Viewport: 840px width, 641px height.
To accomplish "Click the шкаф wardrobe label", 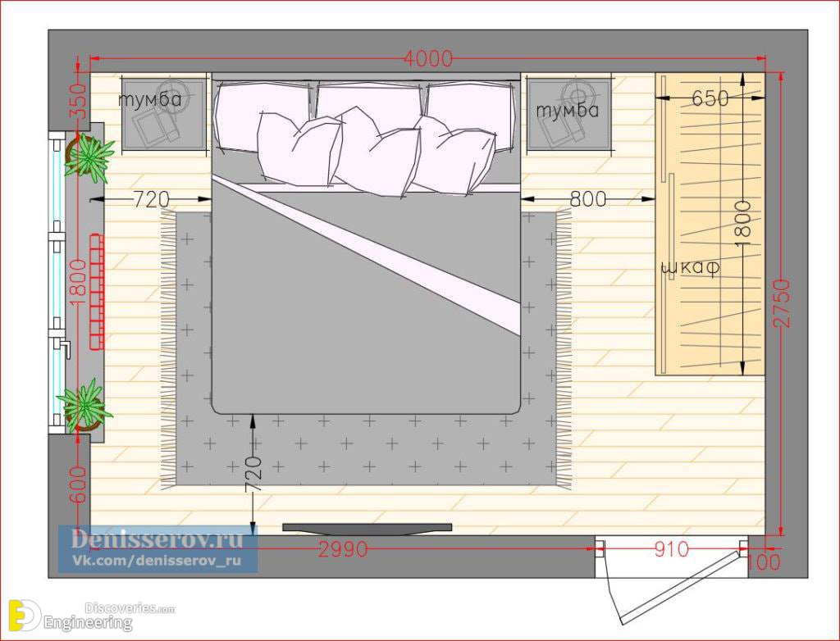I will click(x=690, y=266).
